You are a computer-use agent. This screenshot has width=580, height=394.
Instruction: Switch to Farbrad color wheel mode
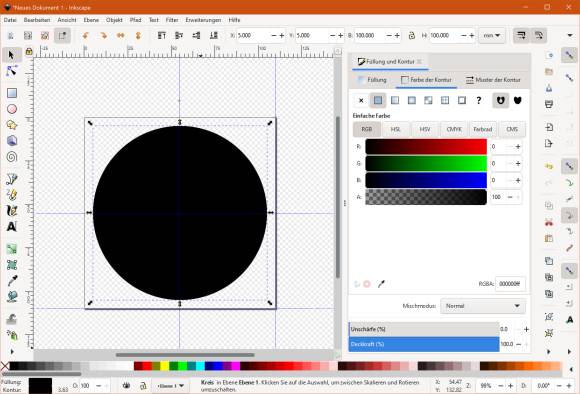[x=483, y=129]
